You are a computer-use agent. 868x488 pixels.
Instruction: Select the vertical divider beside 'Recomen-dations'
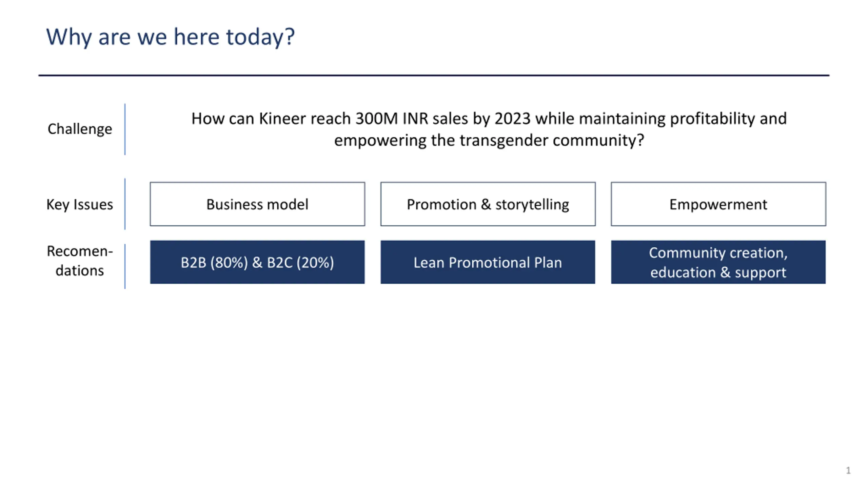pos(125,266)
